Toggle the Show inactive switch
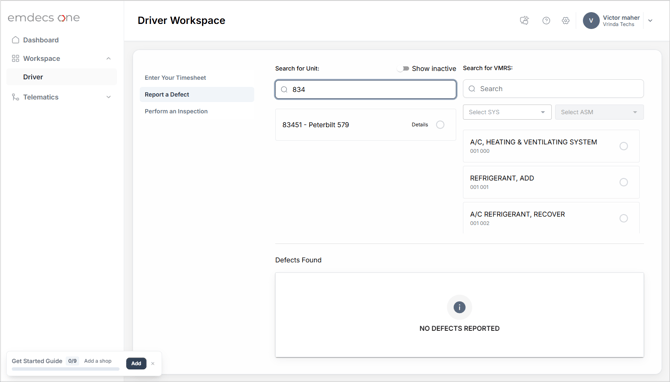The width and height of the screenshot is (670, 382). click(x=403, y=68)
